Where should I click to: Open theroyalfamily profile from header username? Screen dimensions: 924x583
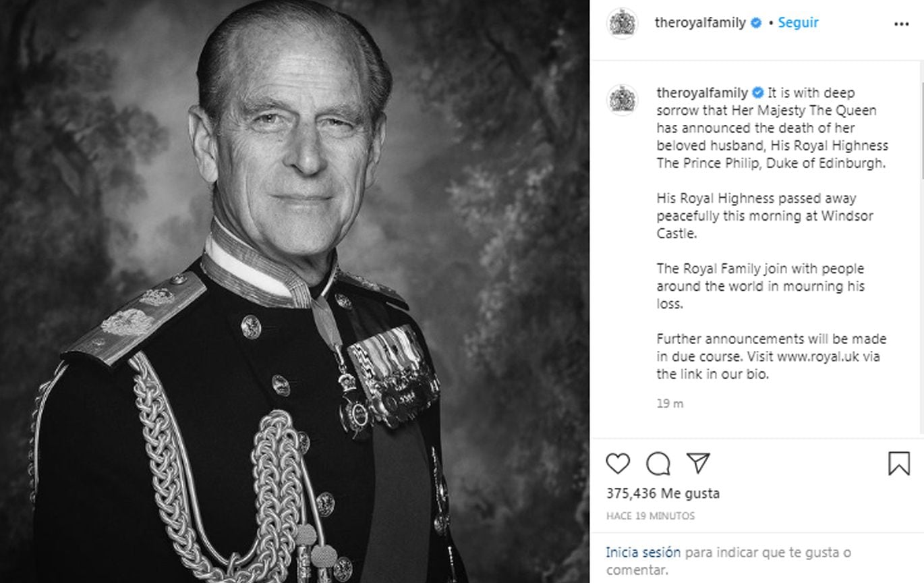(x=699, y=22)
